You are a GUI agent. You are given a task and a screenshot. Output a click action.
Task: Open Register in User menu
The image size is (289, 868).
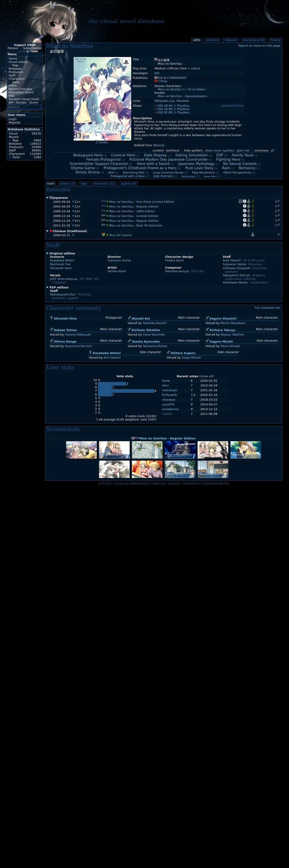point(14,122)
